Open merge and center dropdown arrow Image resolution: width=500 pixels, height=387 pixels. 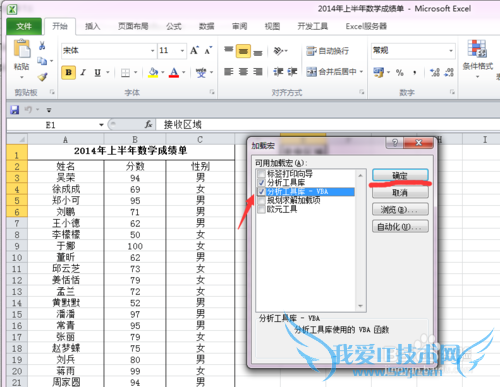361,72
